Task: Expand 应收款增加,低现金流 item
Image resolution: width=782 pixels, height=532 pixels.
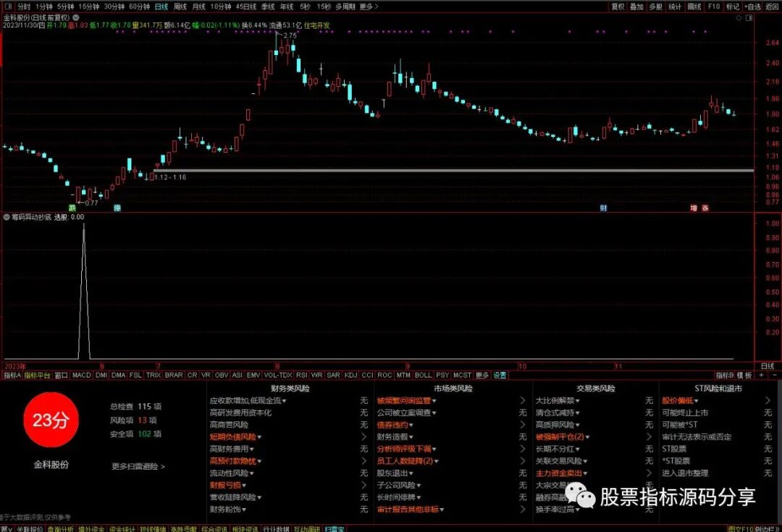Action: pyautogui.click(x=248, y=400)
